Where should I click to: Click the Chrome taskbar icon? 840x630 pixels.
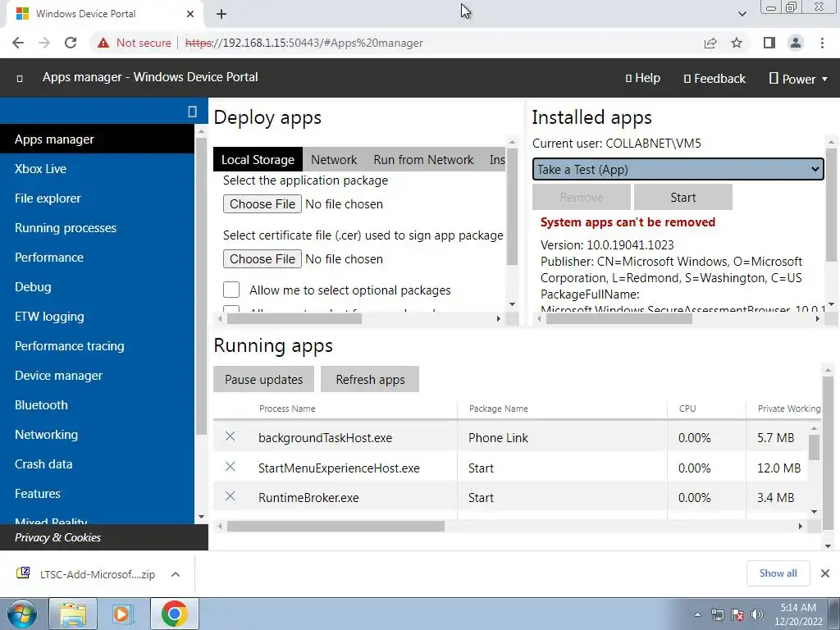pyautogui.click(x=174, y=614)
